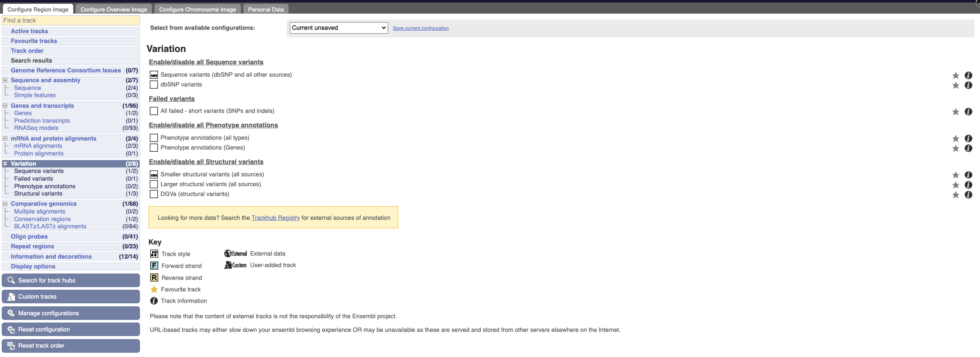This screenshot has width=980, height=357.
Task: Star the DGVa structural variants track
Action: (955, 195)
